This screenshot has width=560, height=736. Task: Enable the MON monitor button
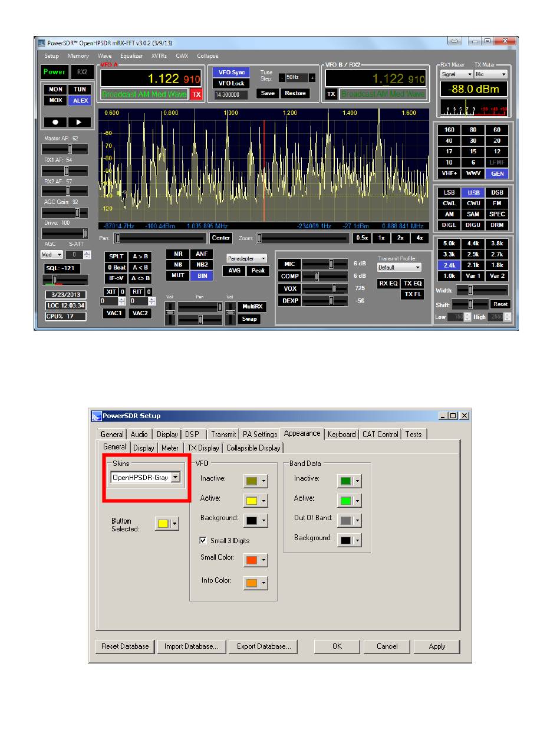[x=55, y=90]
